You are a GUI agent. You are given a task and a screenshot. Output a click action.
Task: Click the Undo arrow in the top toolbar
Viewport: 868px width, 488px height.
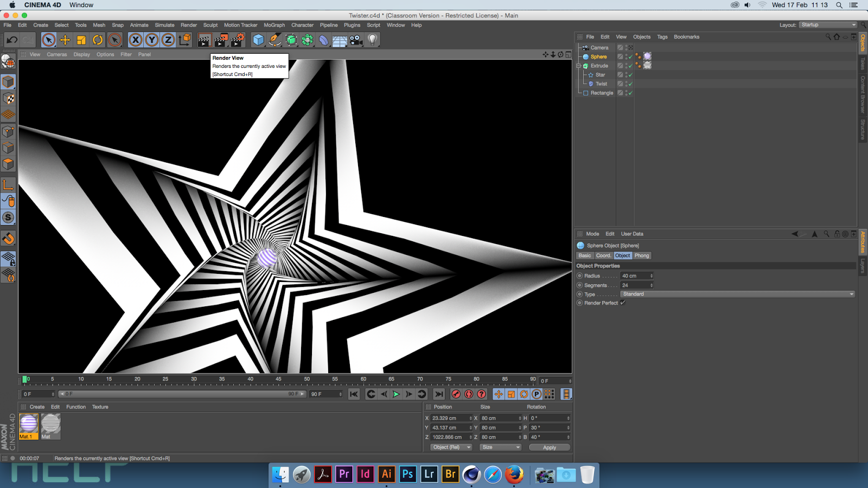click(x=12, y=40)
